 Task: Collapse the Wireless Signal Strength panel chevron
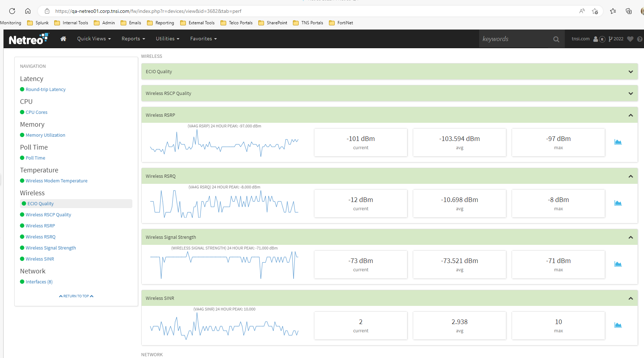coord(630,237)
